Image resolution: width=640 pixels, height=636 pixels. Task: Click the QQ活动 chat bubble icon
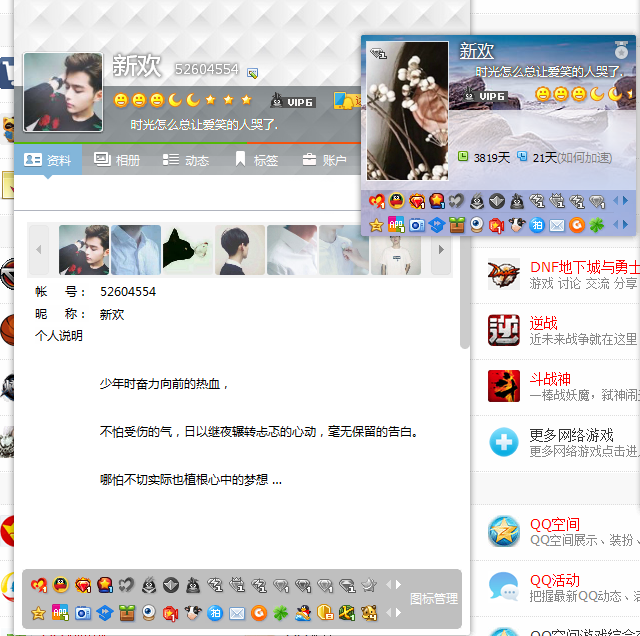pos(504,587)
